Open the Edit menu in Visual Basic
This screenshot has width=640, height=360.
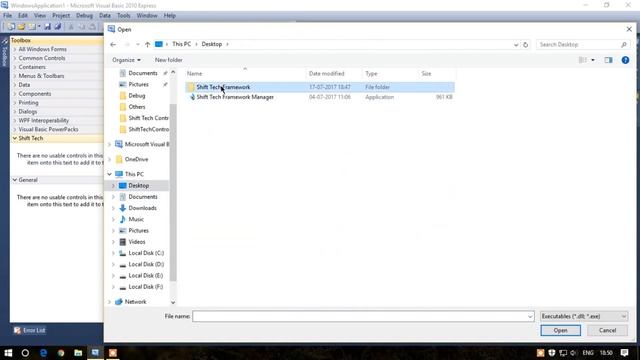click(x=23, y=16)
